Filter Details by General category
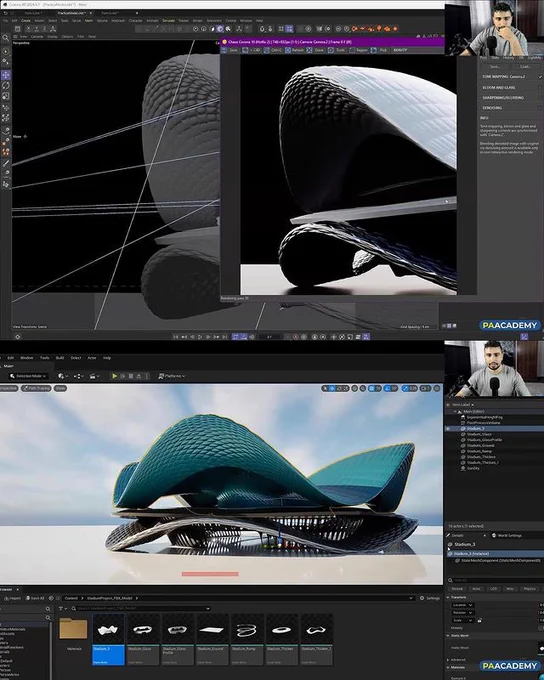 (457, 589)
